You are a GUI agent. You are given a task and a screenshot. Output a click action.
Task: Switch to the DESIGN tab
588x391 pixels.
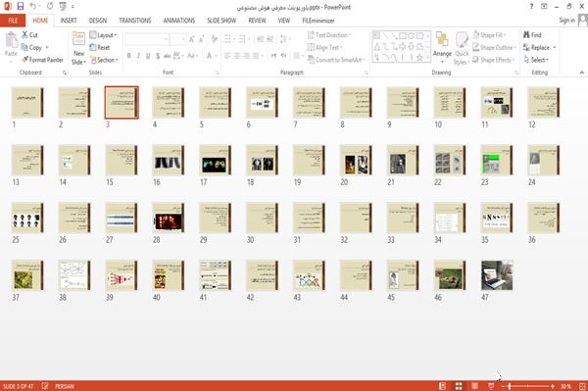(98, 21)
